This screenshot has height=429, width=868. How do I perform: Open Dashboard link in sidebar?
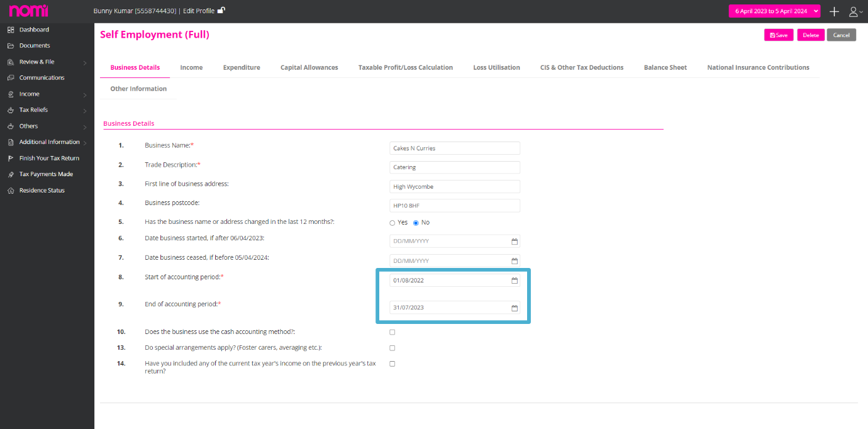coord(34,30)
